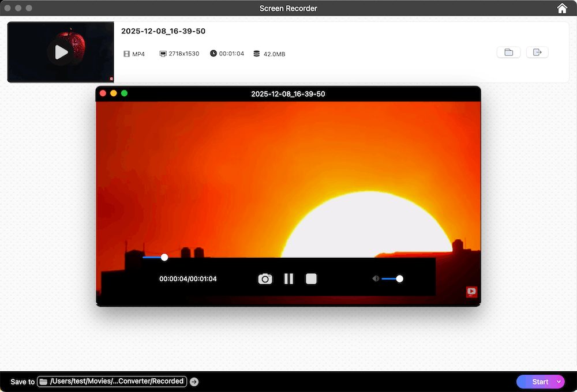Click the Save to path field
This screenshot has height=392, width=577.
click(117, 381)
